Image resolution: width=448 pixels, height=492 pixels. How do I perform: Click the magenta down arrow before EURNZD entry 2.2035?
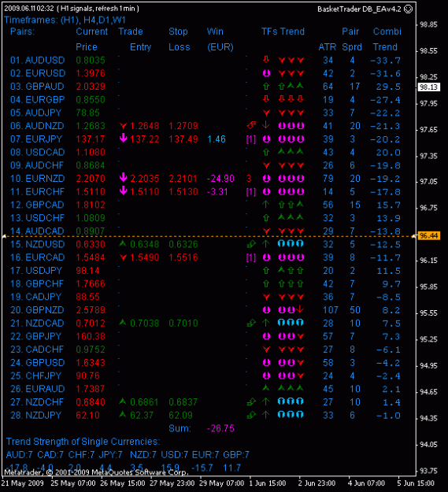click(124, 177)
